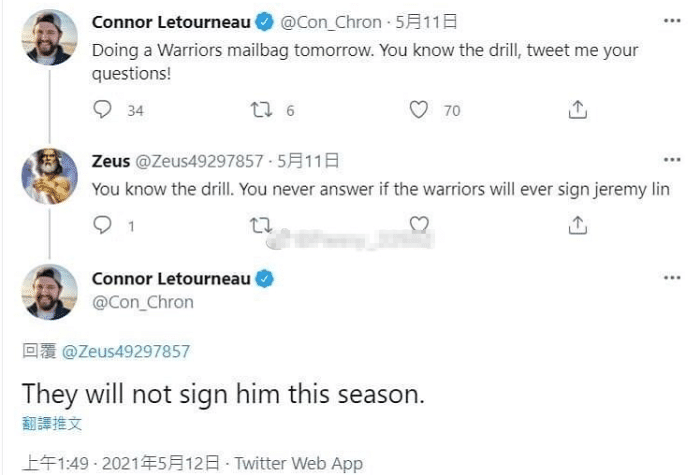Screen dimensions: 700x475
Task: Retweet Zeus's tweet about Jeremy Lin
Action: click(259, 226)
